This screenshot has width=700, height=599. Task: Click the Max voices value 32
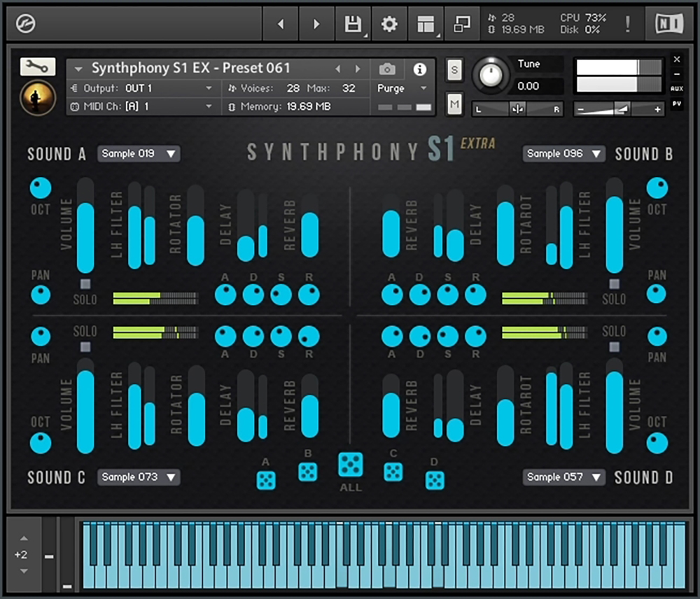[x=349, y=88]
